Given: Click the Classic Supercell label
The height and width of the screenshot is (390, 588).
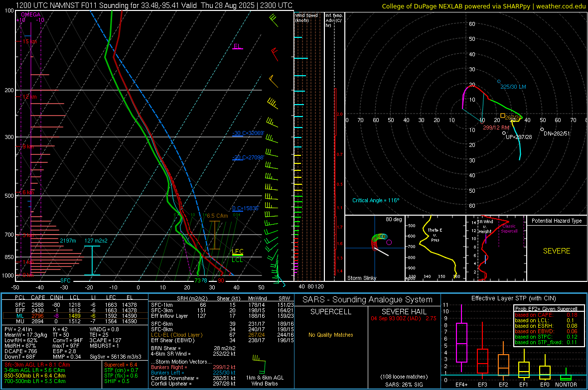Looking at the screenshot, I should click(x=509, y=229).
